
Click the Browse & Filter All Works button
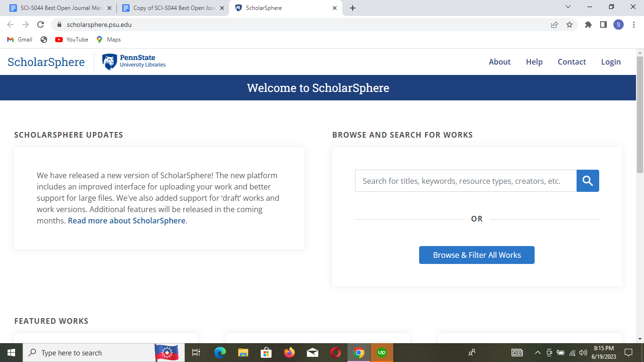click(477, 255)
